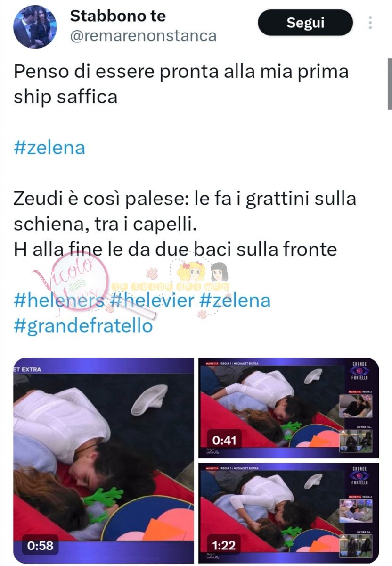Play the 0:41 video thumbnail
This screenshot has height=566, width=392.
click(288, 408)
